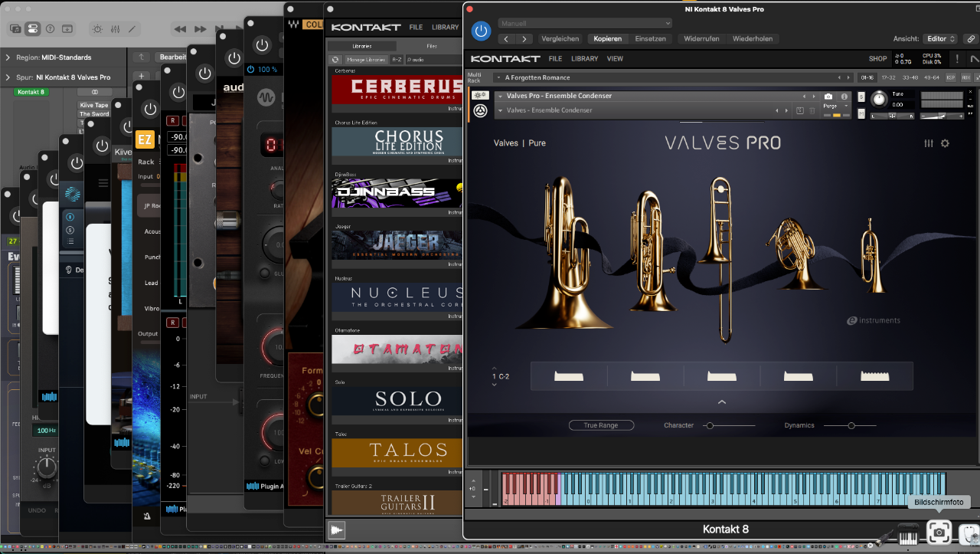
Task: Go to previous preset arrow in plugin header
Action: coord(507,38)
